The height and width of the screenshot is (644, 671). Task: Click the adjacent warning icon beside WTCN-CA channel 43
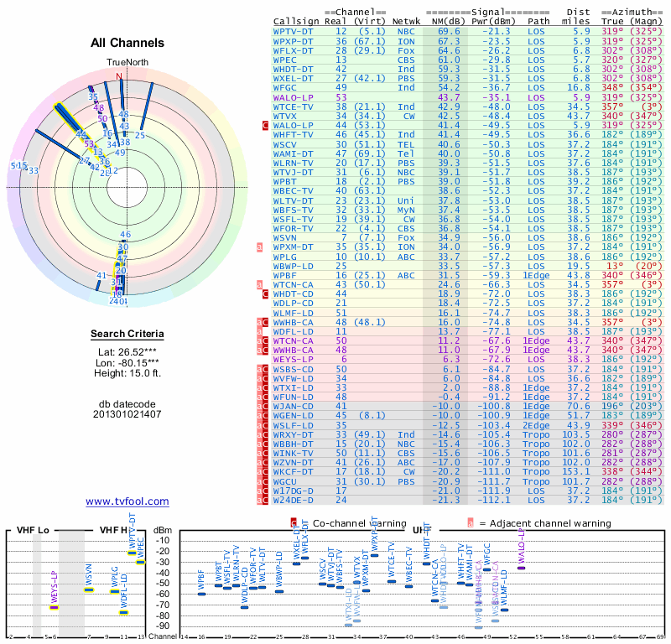click(x=259, y=285)
